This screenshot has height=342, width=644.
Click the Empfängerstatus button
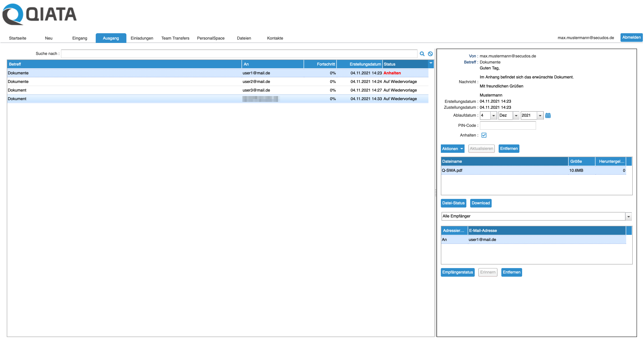(457, 272)
